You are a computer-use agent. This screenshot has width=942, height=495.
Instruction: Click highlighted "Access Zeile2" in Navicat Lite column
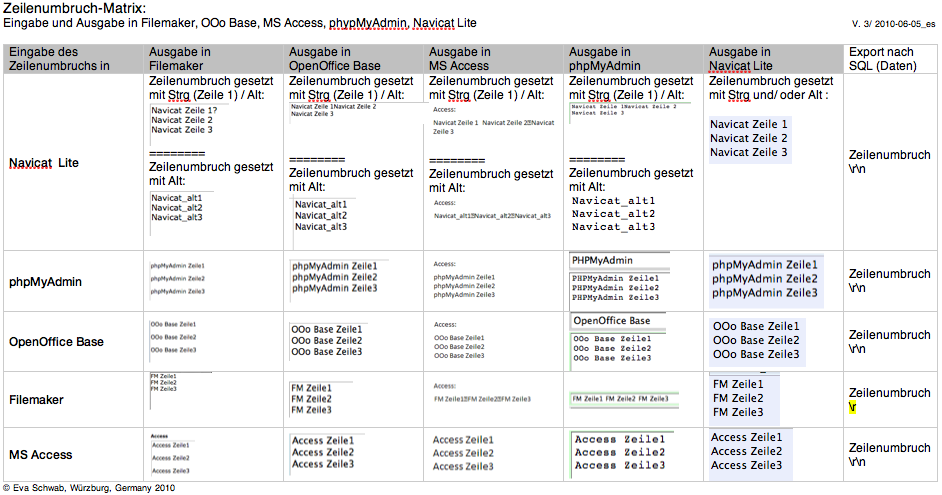pos(747,451)
